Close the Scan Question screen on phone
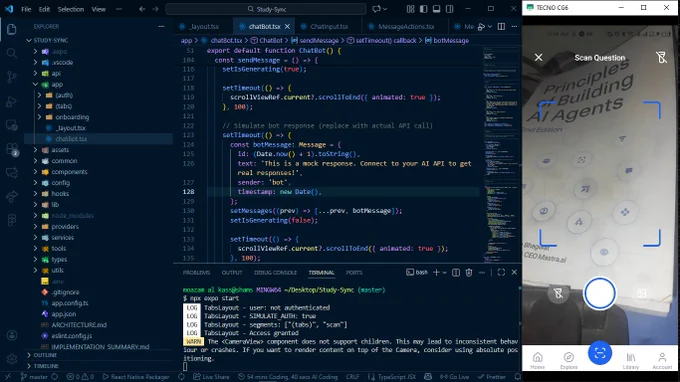This screenshot has height=382, width=680. [538, 57]
